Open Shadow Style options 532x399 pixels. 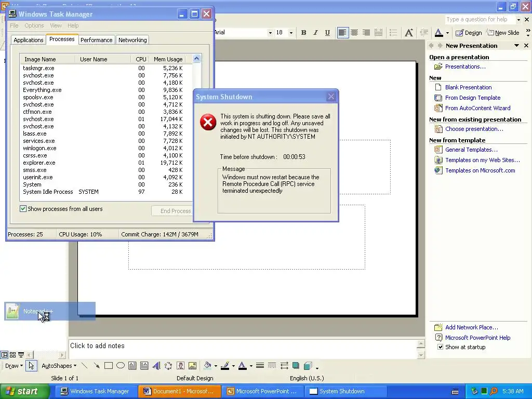pyautogui.click(x=296, y=365)
